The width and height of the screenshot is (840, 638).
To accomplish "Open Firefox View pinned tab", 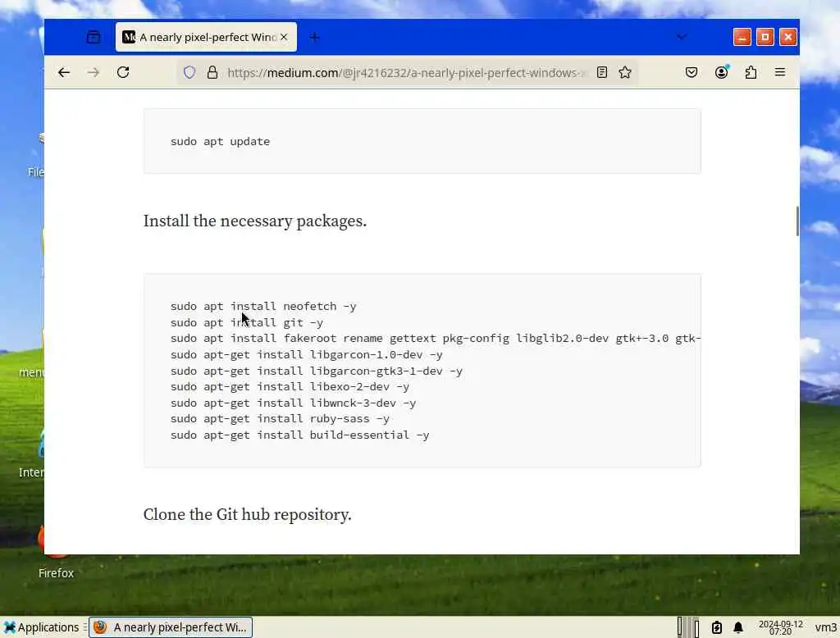I will pyautogui.click(x=94, y=37).
